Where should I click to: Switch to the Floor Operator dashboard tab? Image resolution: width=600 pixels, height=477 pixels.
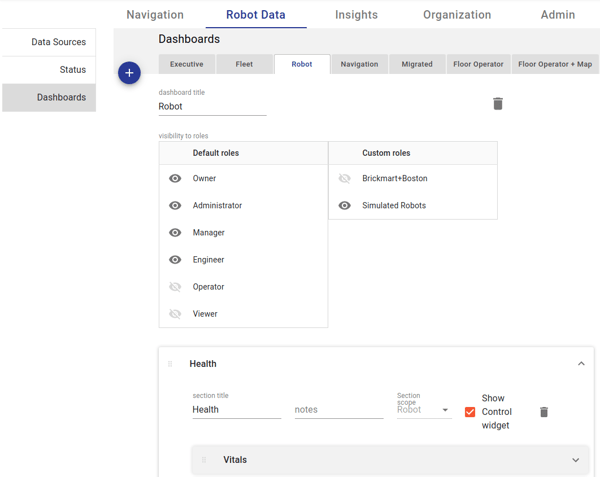(x=478, y=64)
